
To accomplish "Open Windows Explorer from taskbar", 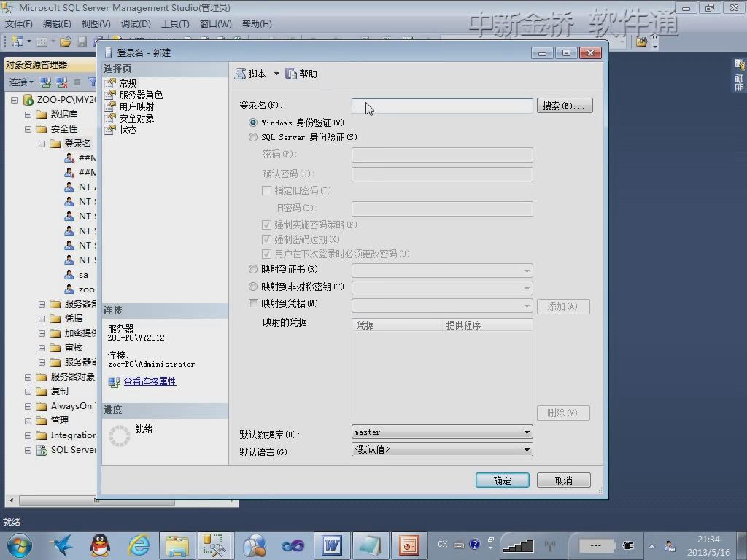I will click(177, 545).
